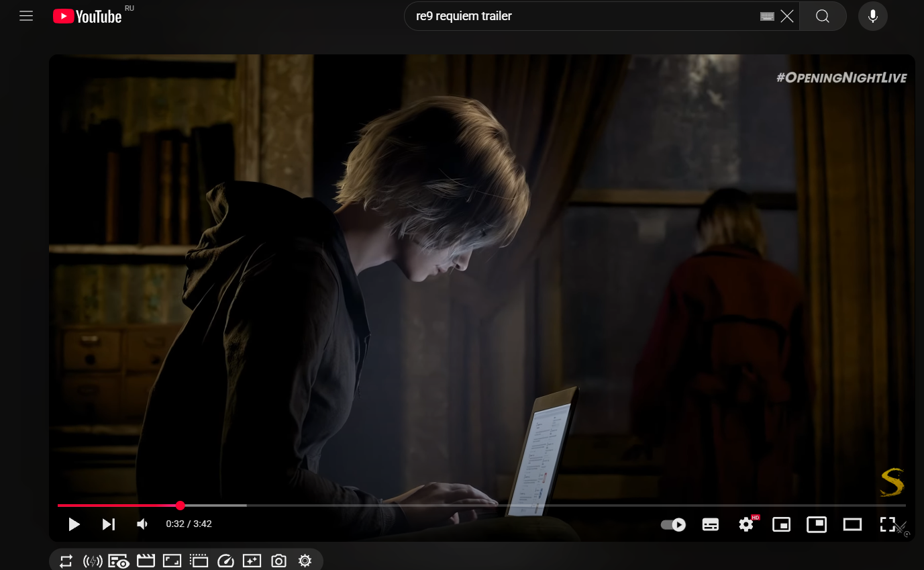
Task: Click the crossed swords extension icon
Action: (903, 529)
